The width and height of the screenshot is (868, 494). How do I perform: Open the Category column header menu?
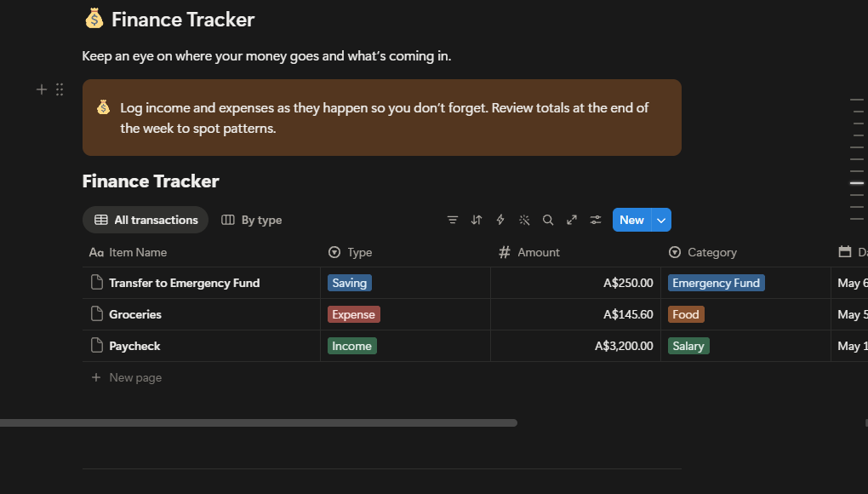745,252
